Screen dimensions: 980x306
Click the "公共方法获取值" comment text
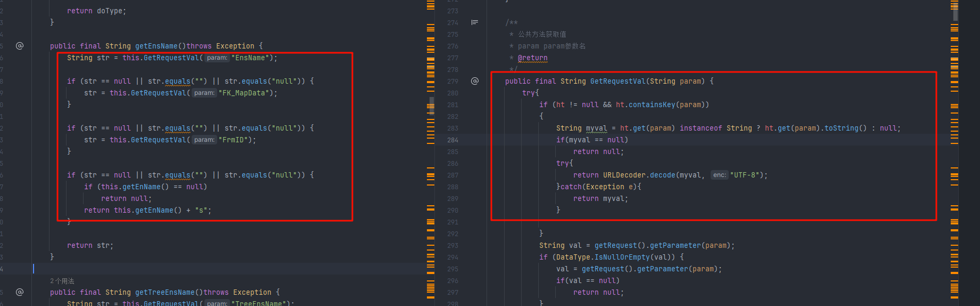(x=542, y=34)
